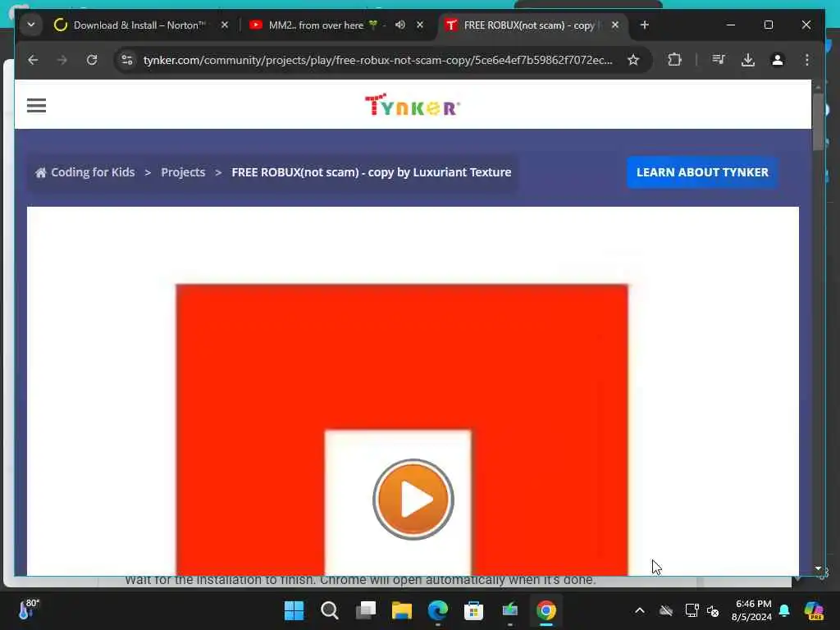Viewport: 840px width, 630px height.
Task: Launch Microsoft Edge from taskbar
Action: coord(438,610)
